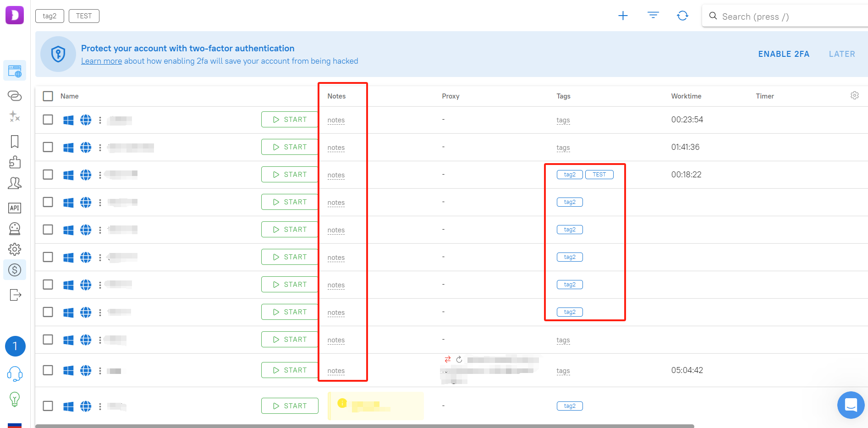
Task: Remove the TEST filter chip
Action: coord(84,16)
